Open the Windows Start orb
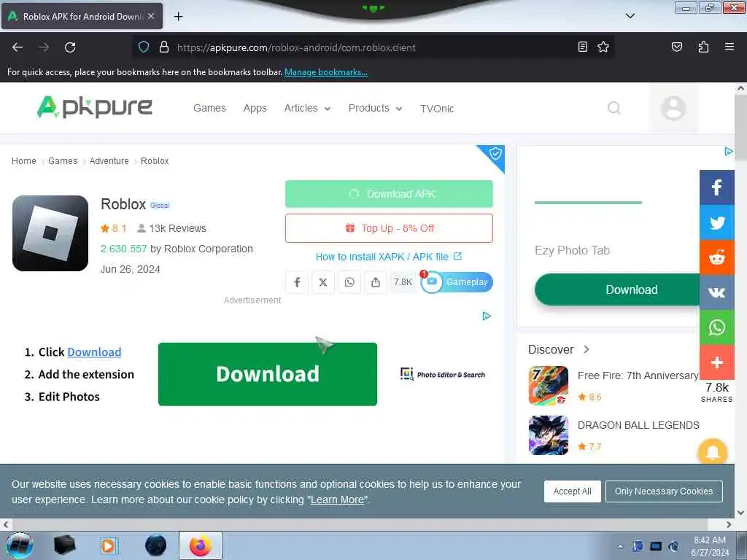Viewport: 747px width, 560px height. coord(19,545)
